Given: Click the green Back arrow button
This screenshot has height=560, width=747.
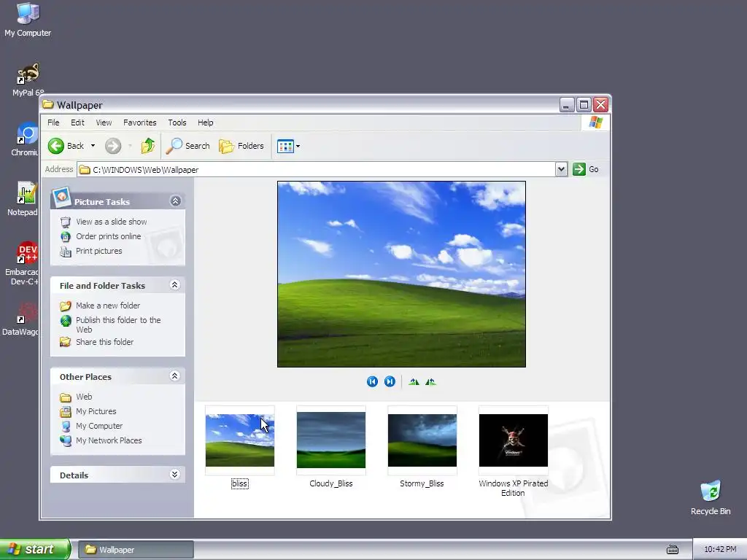Looking at the screenshot, I should pos(55,146).
